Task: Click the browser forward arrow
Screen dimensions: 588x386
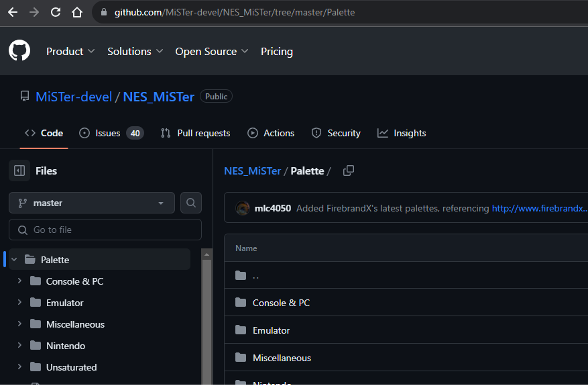Action: coord(34,12)
